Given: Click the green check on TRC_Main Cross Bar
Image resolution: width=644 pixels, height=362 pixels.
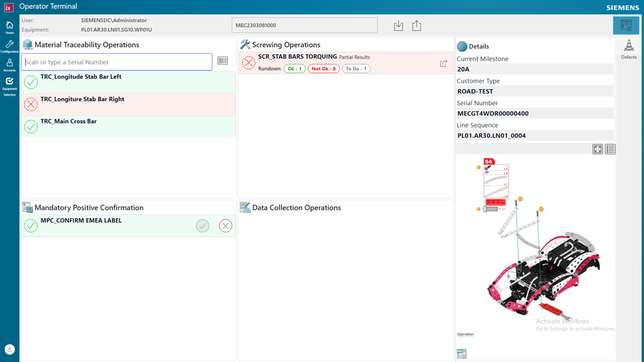Looking at the screenshot, I should point(31,127).
